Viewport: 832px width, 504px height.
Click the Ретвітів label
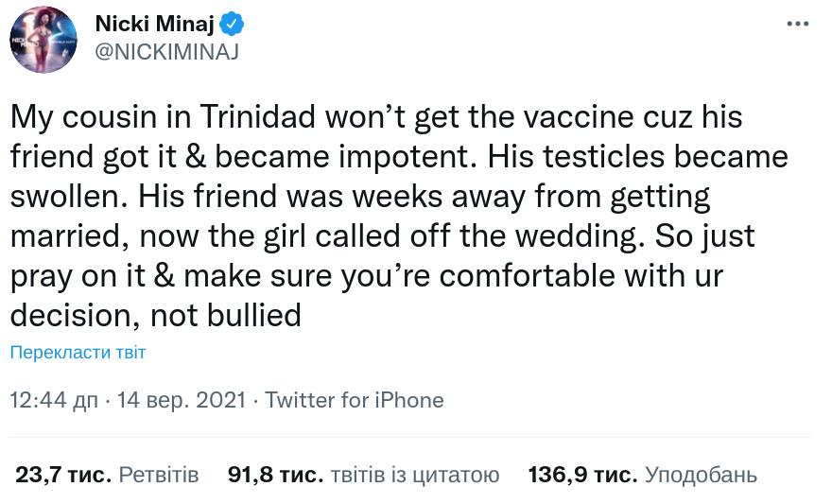coord(159,474)
